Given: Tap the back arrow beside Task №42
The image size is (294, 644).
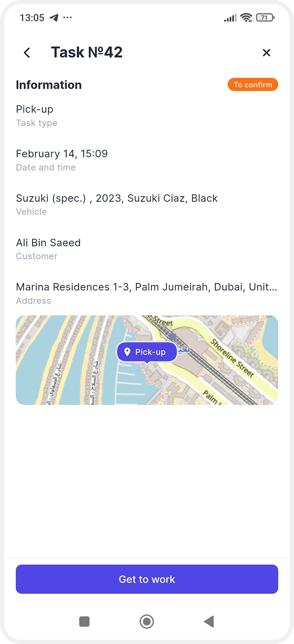Looking at the screenshot, I should pyautogui.click(x=27, y=53).
